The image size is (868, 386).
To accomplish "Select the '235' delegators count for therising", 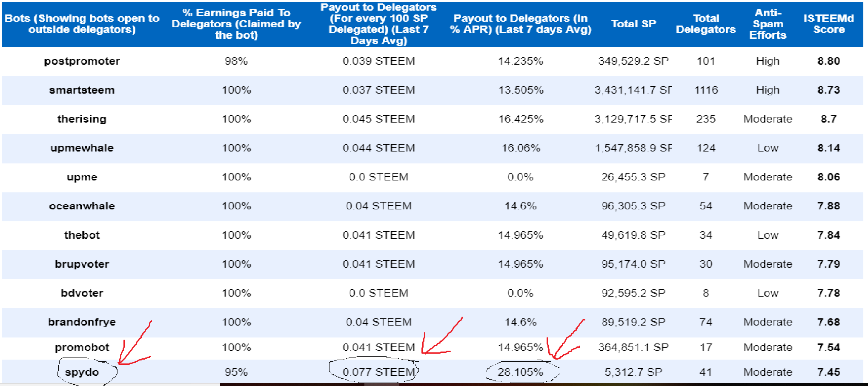I will tap(706, 119).
